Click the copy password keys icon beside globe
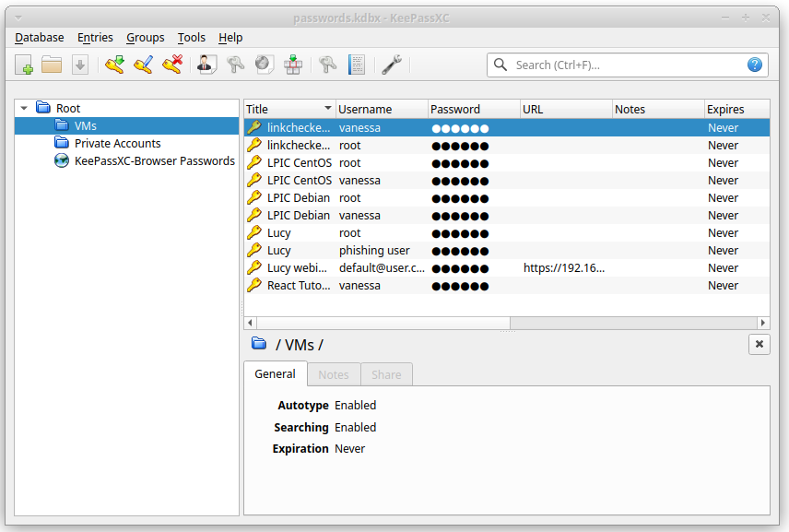The image size is (789, 532). click(235, 65)
